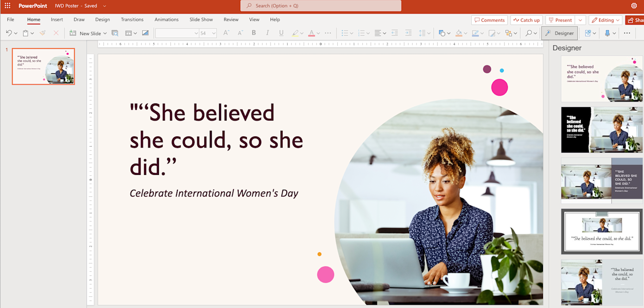Select the second Designer suggestion thumbnail

pyautogui.click(x=601, y=129)
